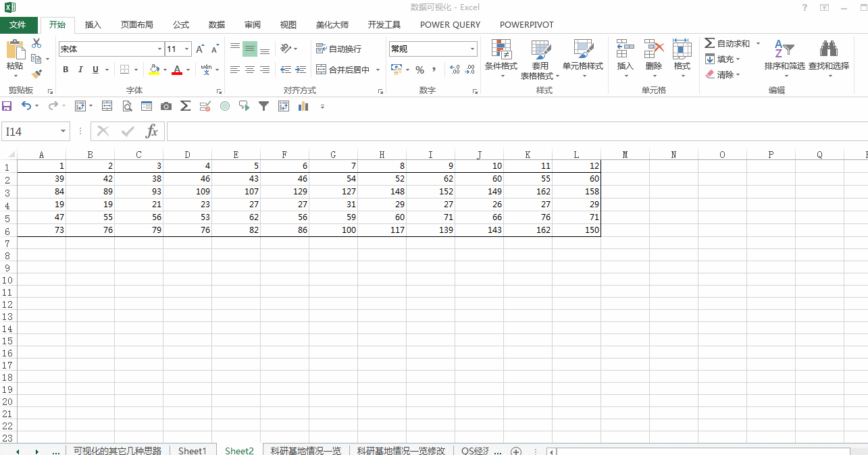Switch to the POWER QUERY tab

tap(451, 25)
